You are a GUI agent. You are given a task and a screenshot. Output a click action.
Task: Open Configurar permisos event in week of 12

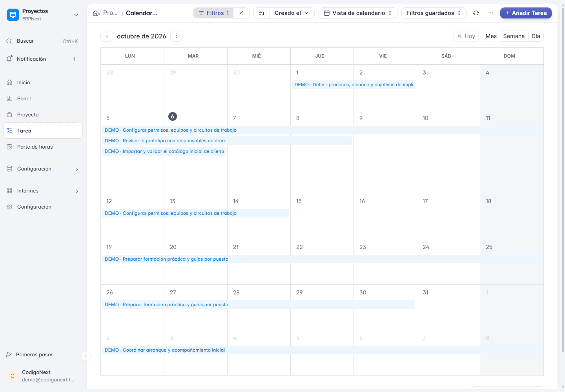coord(195,213)
